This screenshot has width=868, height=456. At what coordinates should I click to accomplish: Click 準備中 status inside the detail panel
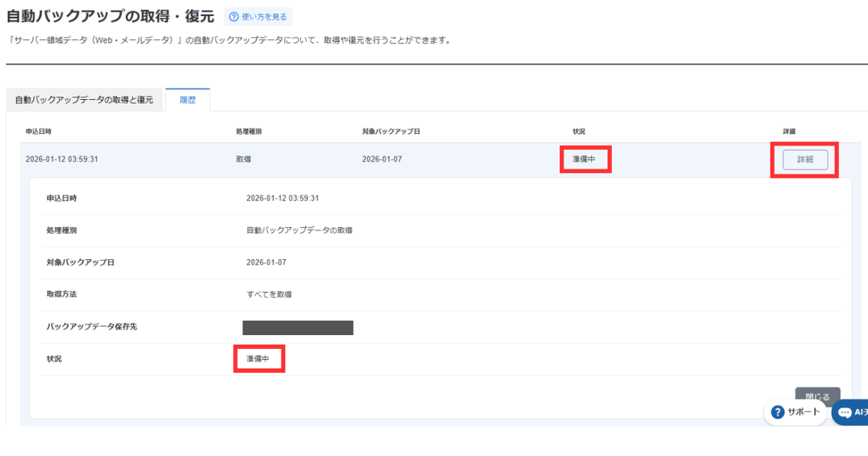point(258,359)
